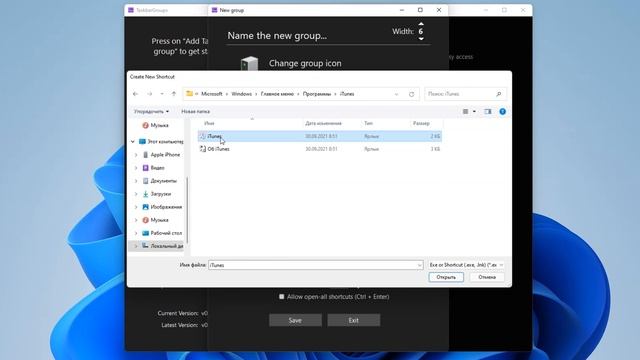Click the Изображения pictures icon

click(x=145, y=207)
